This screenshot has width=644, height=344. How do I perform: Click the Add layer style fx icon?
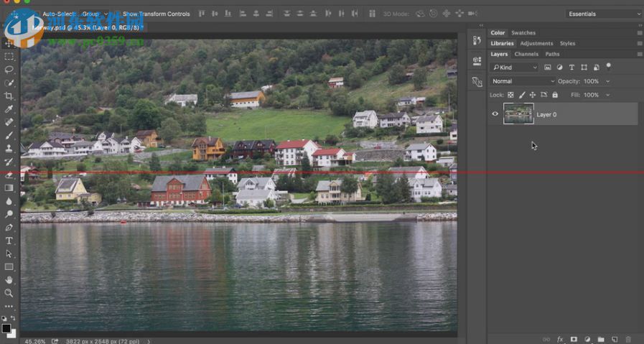pos(560,340)
